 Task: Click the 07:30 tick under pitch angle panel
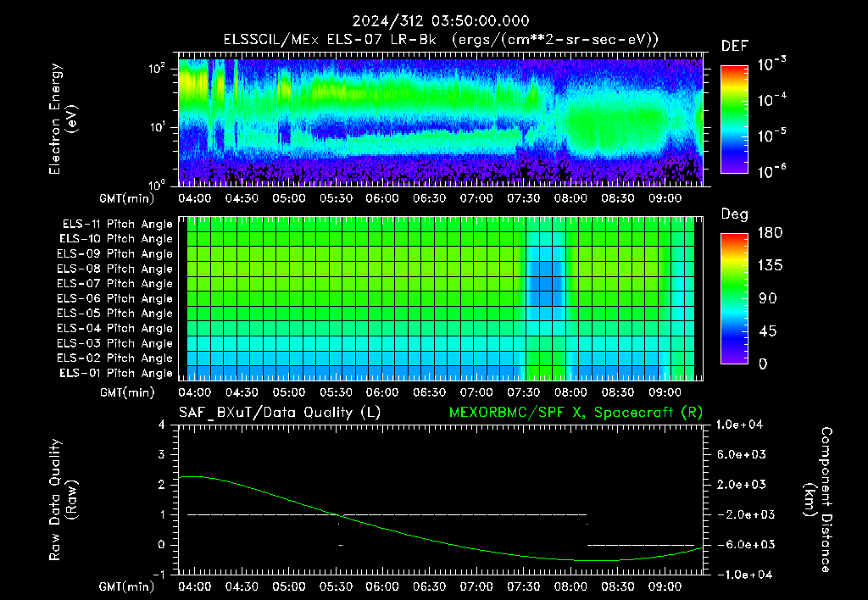point(524,392)
